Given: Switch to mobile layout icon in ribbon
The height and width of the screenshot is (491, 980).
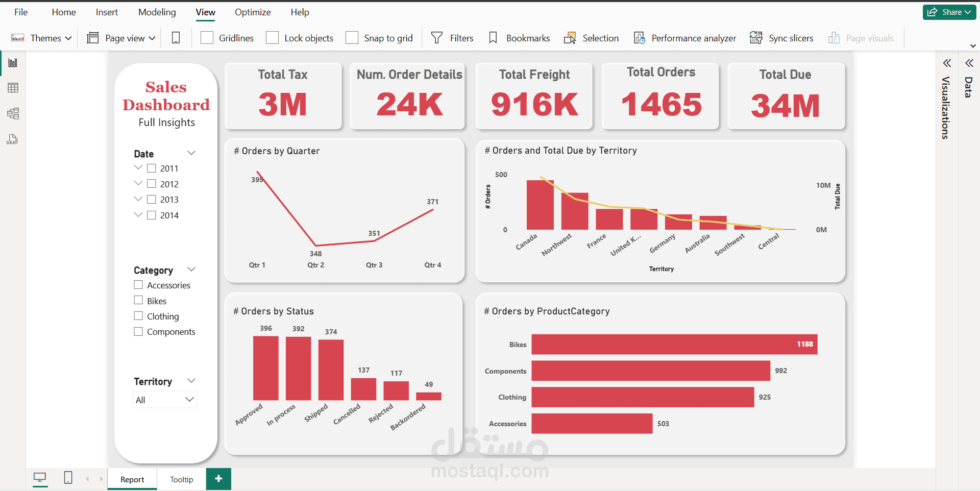Looking at the screenshot, I should (176, 38).
